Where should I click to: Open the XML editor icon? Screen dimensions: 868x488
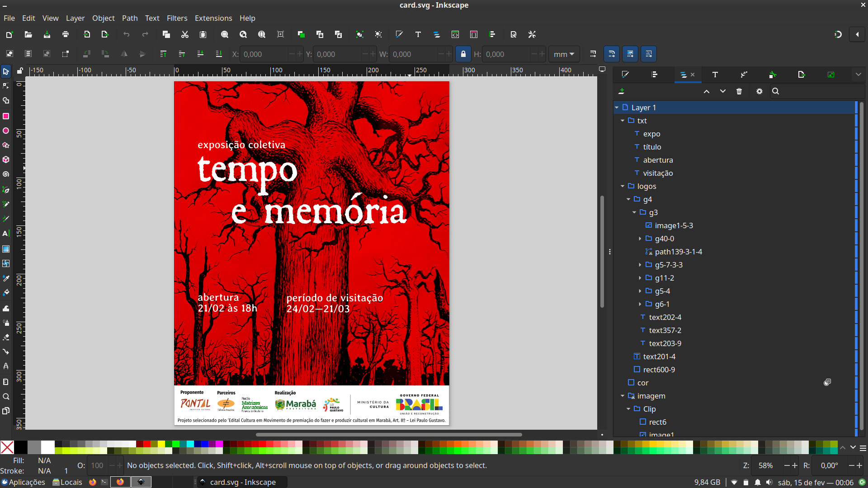click(455, 34)
